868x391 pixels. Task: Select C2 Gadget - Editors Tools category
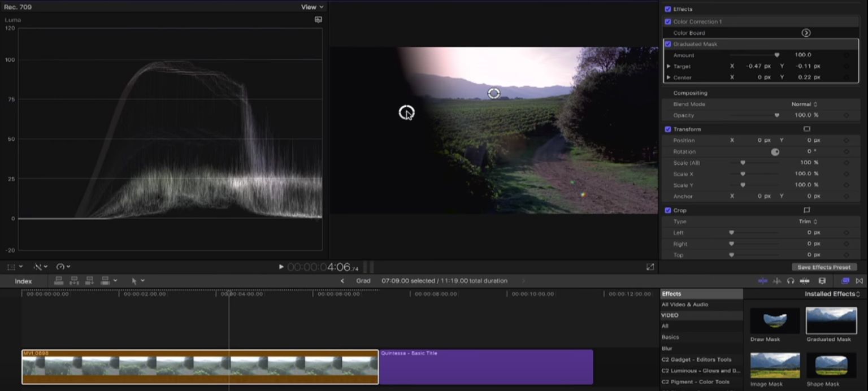696,359
